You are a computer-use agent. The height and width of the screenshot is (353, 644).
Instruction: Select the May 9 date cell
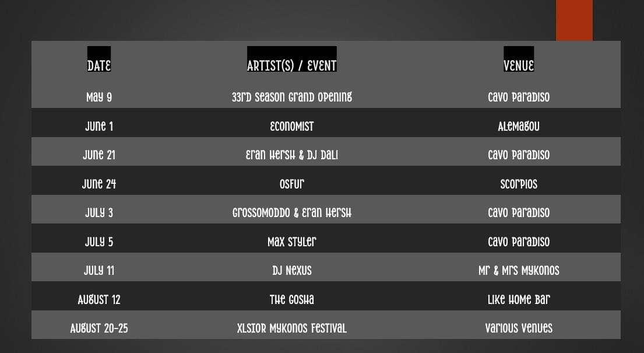(x=99, y=97)
